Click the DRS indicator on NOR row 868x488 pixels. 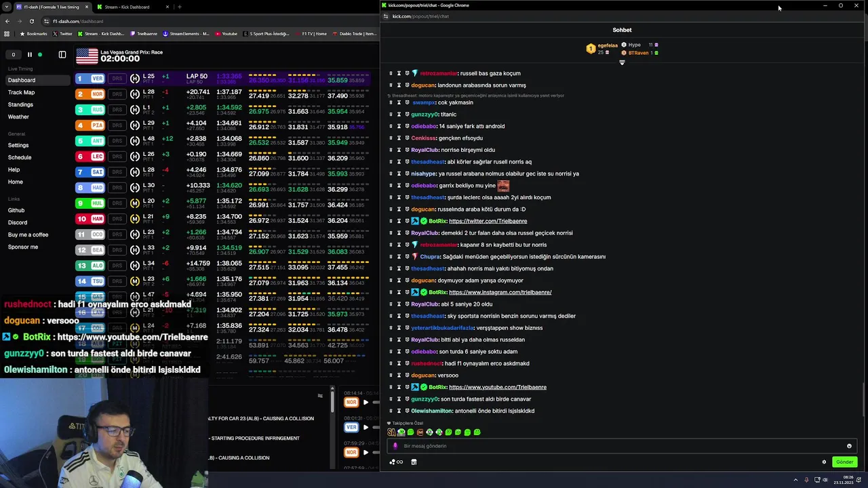point(117,94)
